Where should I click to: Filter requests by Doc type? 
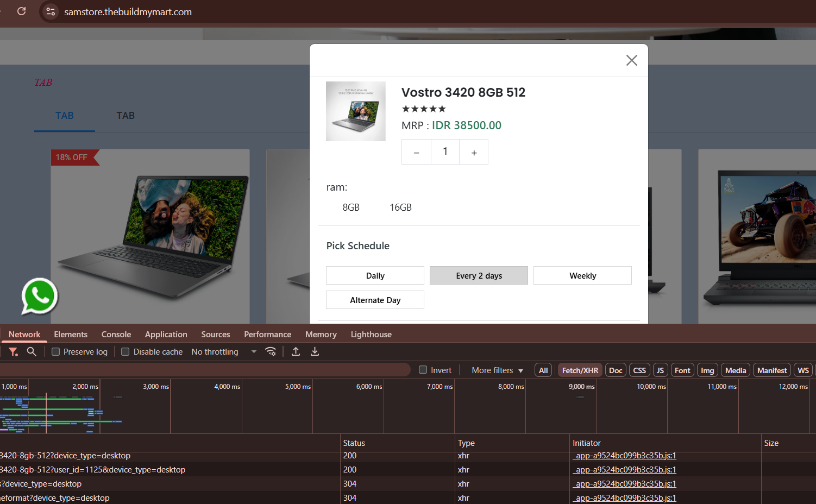616,370
